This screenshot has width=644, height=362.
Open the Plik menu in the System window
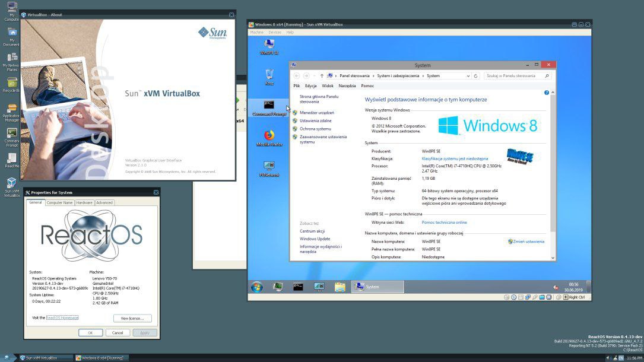coord(297,86)
